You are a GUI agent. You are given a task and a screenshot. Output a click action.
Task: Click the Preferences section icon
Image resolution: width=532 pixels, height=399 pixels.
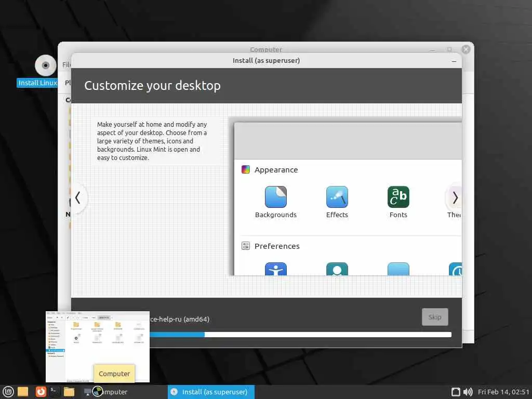pyautogui.click(x=246, y=246)
